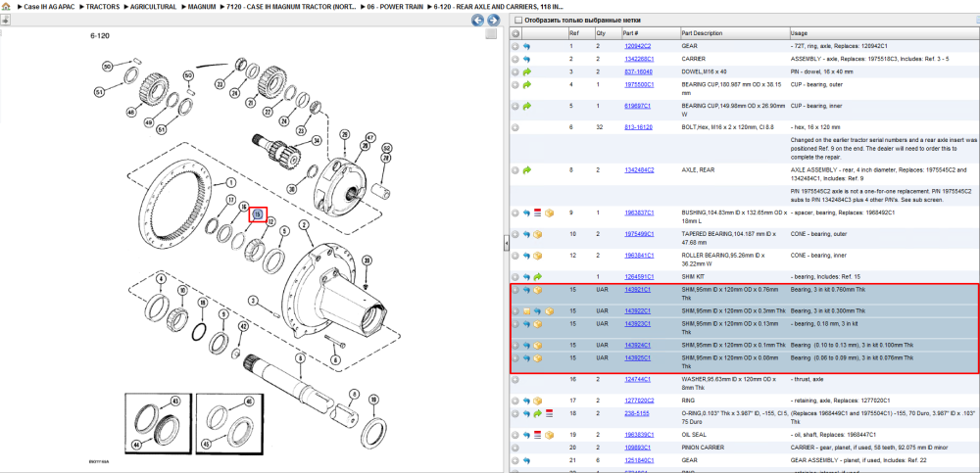Open the 'Case IH AG APAC' breadcrumb
This screenshot has height=473, width=980.
[x=50, y=6]
